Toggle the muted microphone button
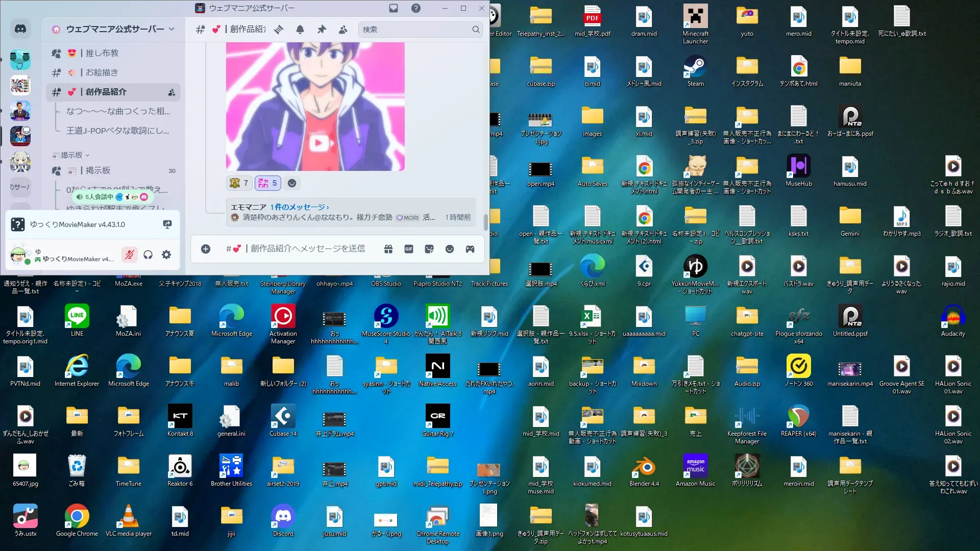 pos(130,255)
